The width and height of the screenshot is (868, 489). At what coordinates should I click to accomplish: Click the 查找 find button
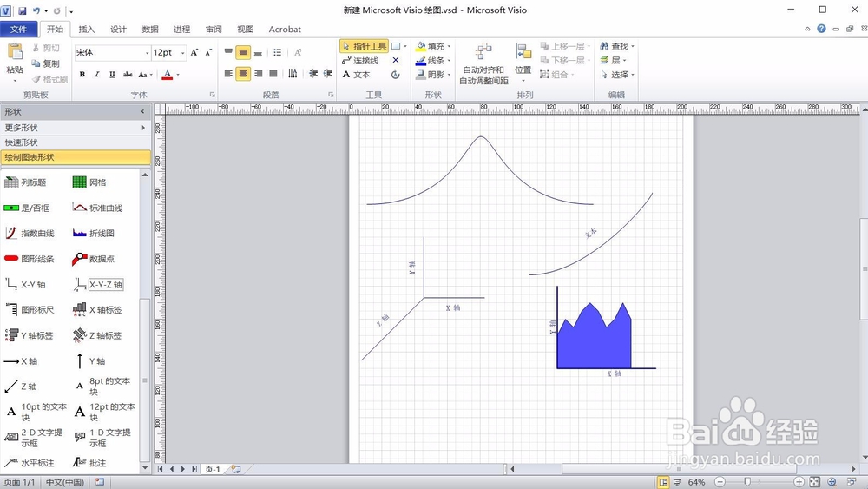617,46
